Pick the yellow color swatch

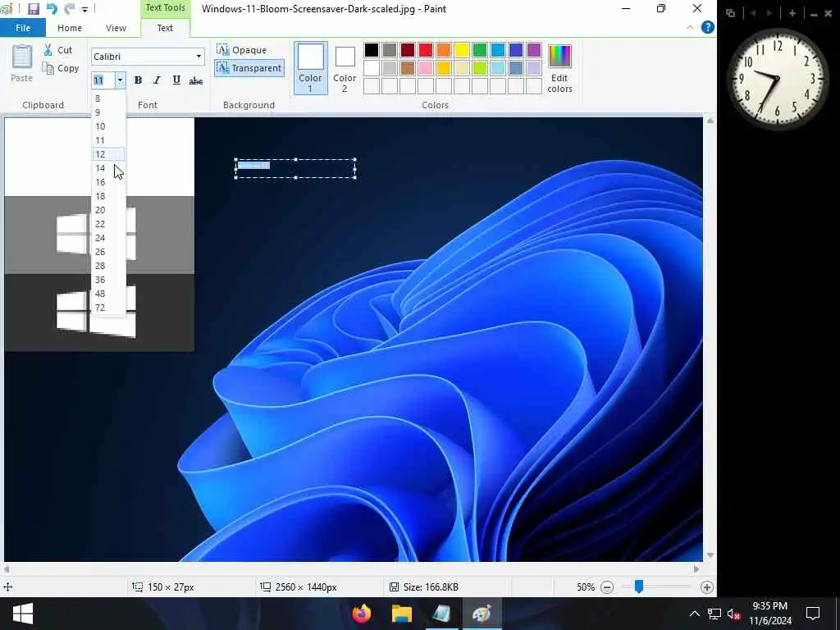462,50
